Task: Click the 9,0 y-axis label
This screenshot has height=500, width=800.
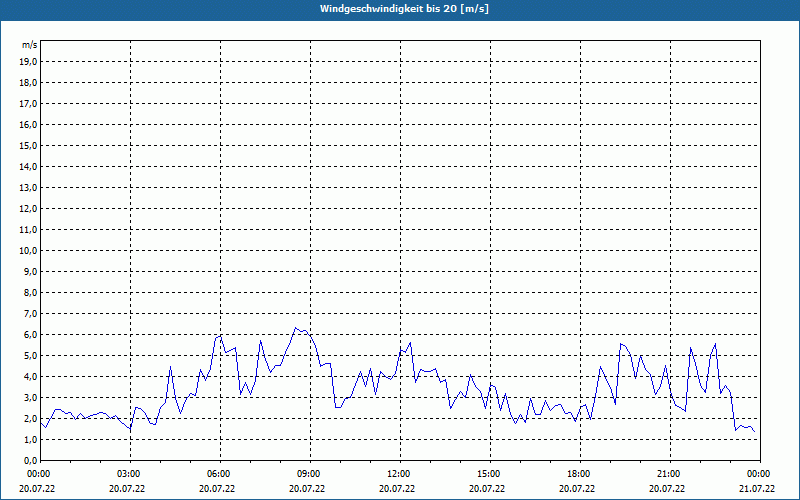Action: (30, 271)
